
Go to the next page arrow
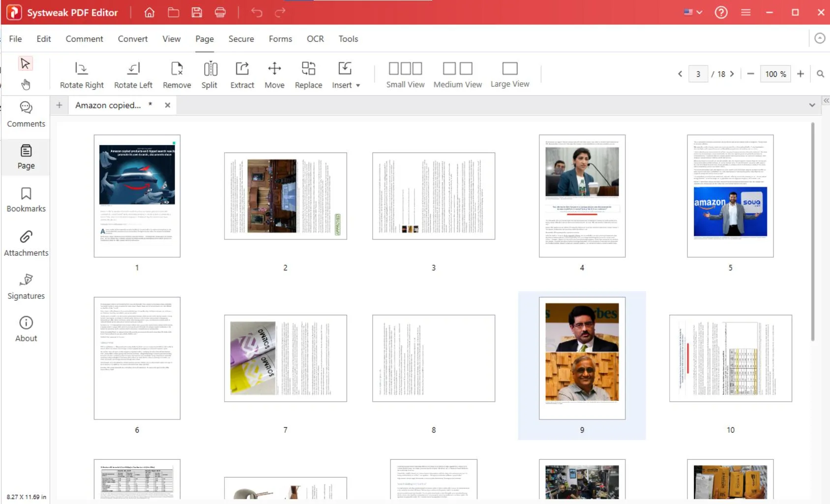[732, 74]
